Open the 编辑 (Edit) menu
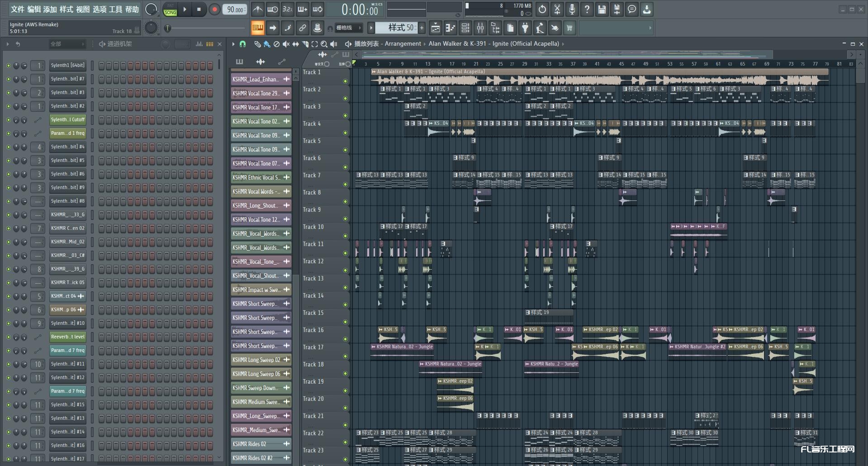 [34, 9]
